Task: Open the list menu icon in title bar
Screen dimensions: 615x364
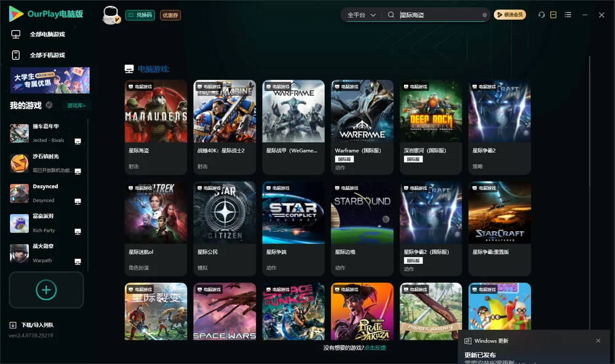Action: (x=568, y=15)
